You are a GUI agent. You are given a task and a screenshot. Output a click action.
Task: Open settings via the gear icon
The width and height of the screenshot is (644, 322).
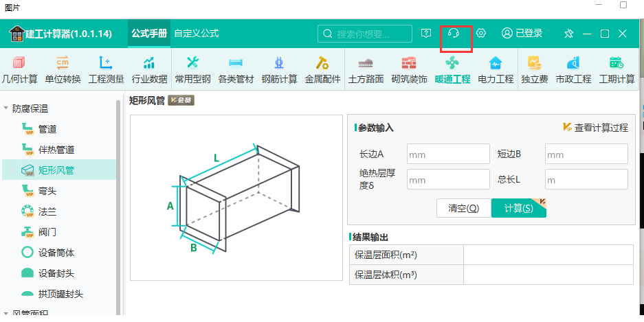[481, 33]
